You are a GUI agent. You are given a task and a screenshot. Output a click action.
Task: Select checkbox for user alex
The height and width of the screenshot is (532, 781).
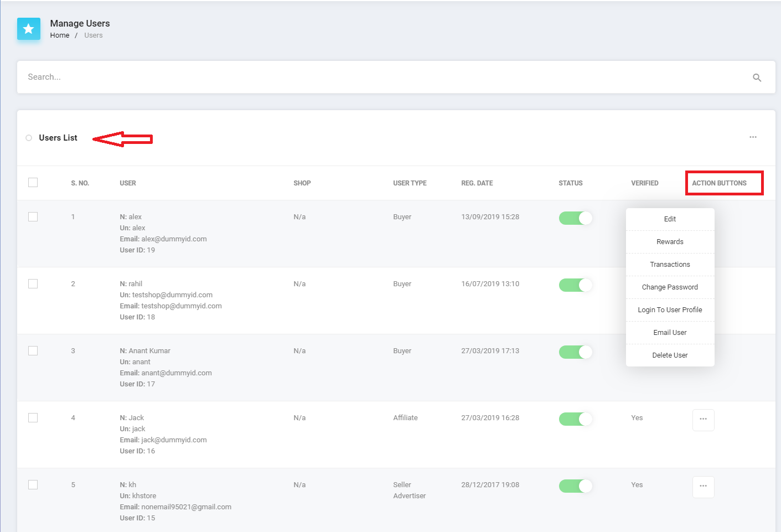pyautogui.click(x=33, y=217)
